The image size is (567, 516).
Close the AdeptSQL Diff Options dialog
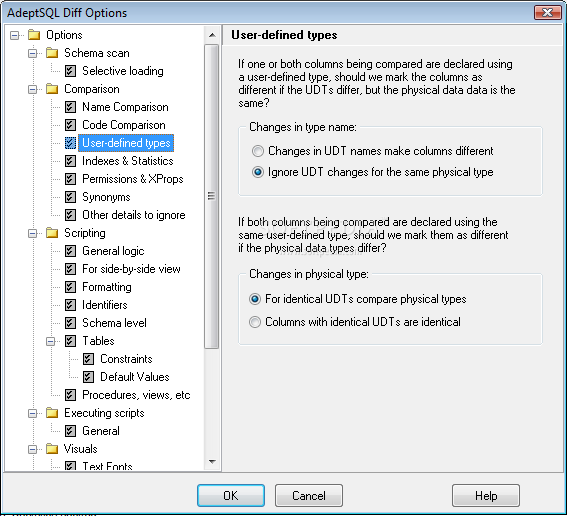547,12
